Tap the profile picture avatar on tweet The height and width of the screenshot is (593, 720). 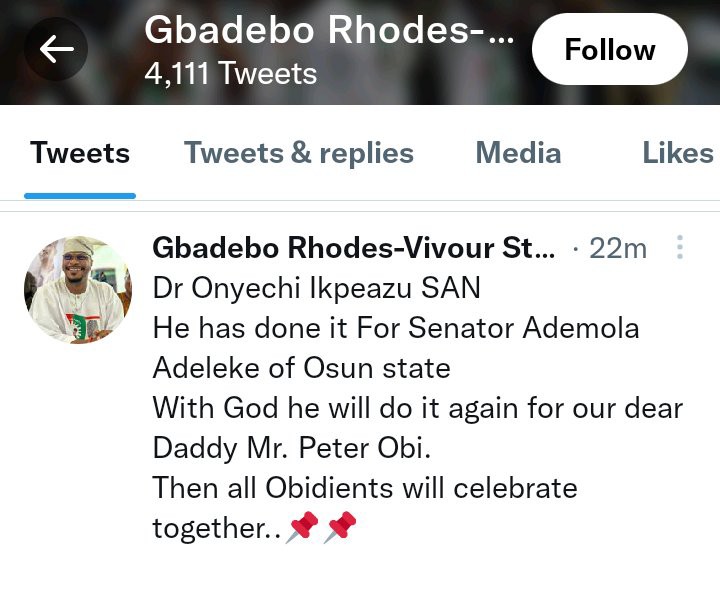click(79, 290)
